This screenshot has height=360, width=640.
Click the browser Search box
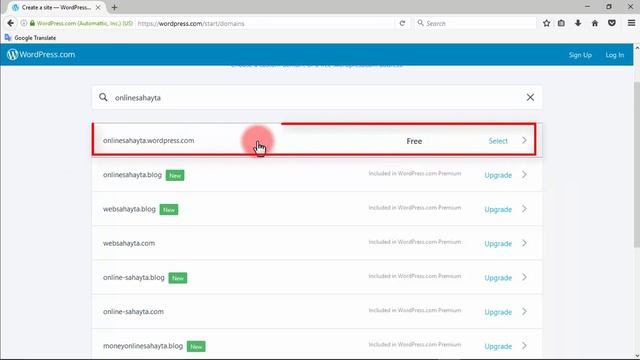tap(476, 23)
